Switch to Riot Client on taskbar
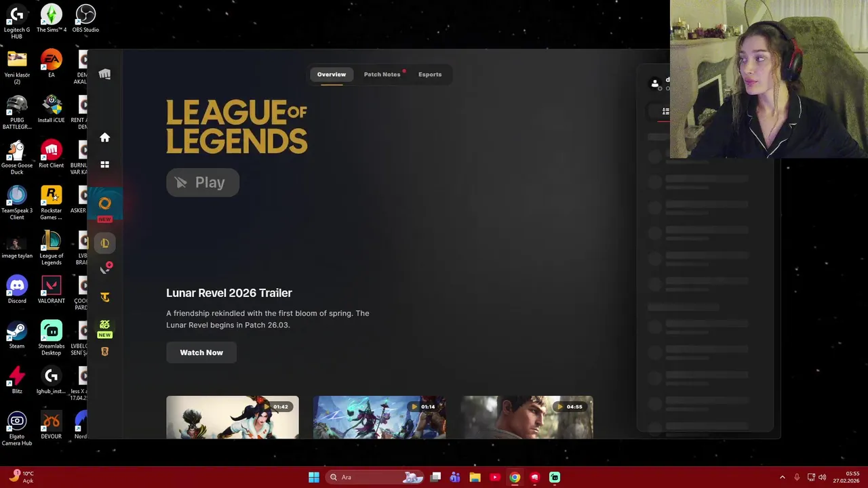 coord(535,477)
